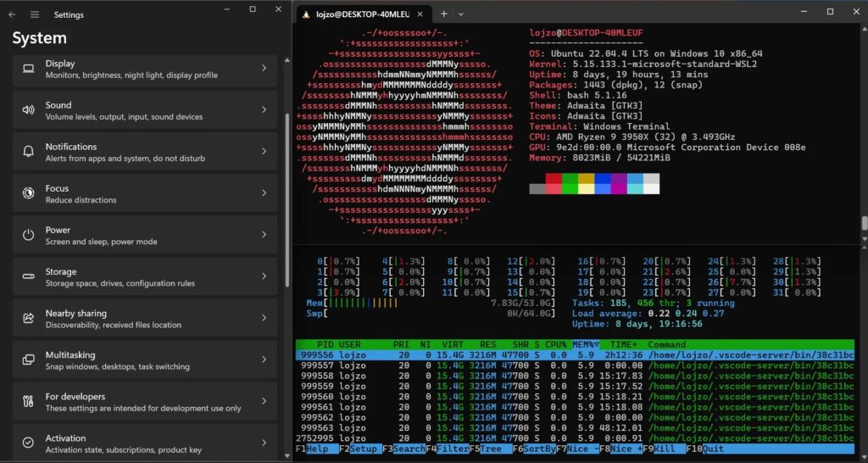Viewport: 868px width, 463px height.
Task: Click htop F2 Setup
Action: click(x=359, y=449)
